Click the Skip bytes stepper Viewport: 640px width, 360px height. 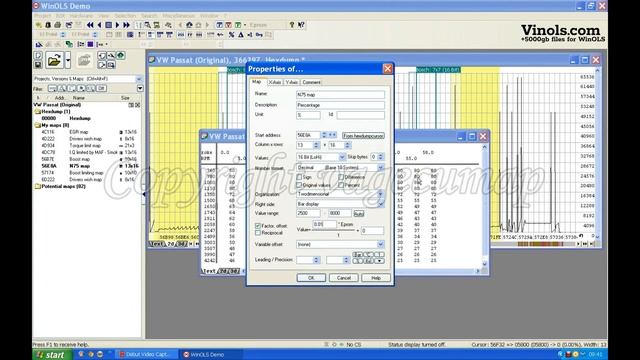(x=381, y=157)
